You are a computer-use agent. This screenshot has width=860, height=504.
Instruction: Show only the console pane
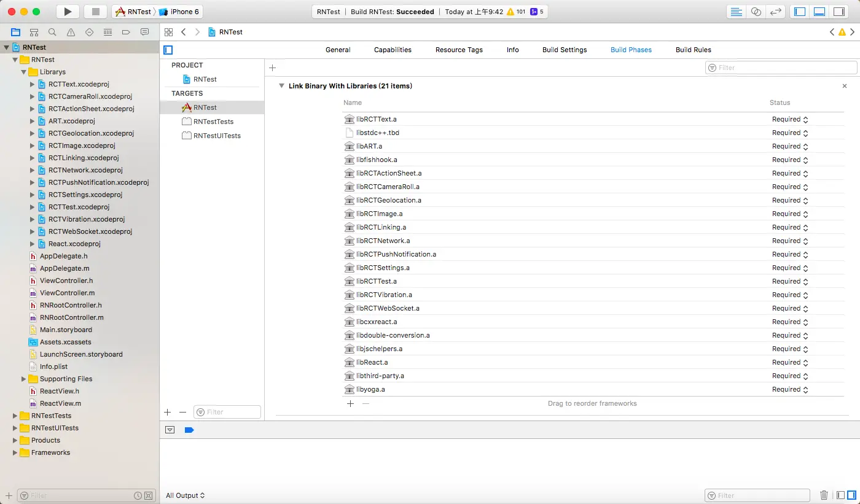tap(851, 495)
